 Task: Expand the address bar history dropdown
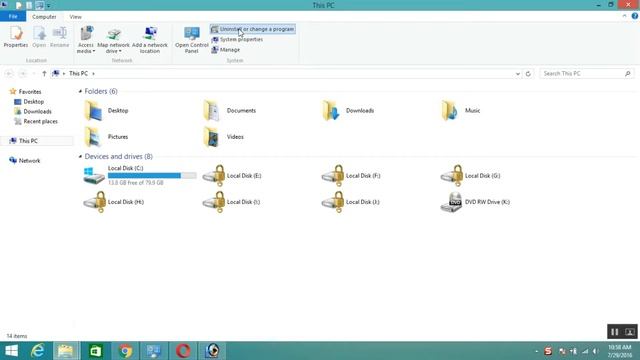point(518,73)
